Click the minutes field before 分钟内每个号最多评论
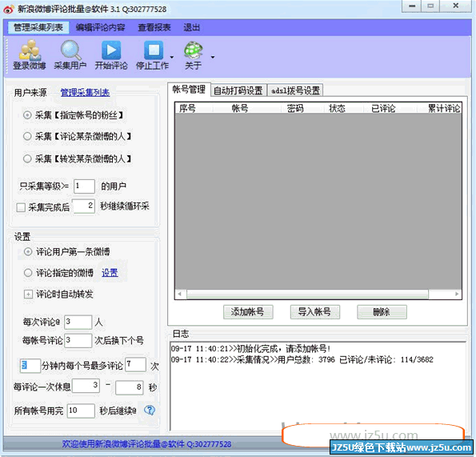Screen dimensions: 476x457 (x=30, y=366)
